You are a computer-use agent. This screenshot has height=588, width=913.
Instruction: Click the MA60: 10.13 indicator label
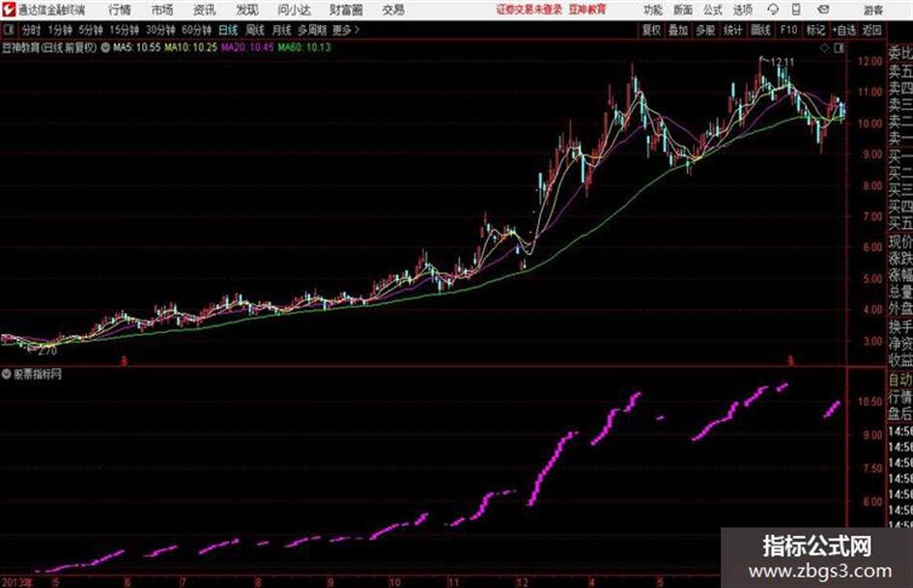(304, 47)
